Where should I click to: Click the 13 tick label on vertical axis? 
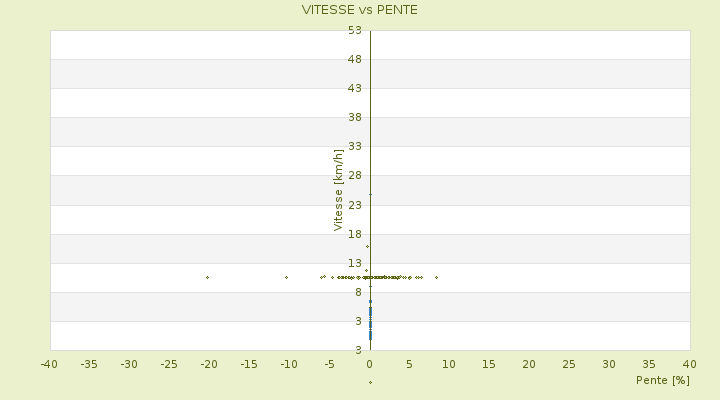pos(354,263)
